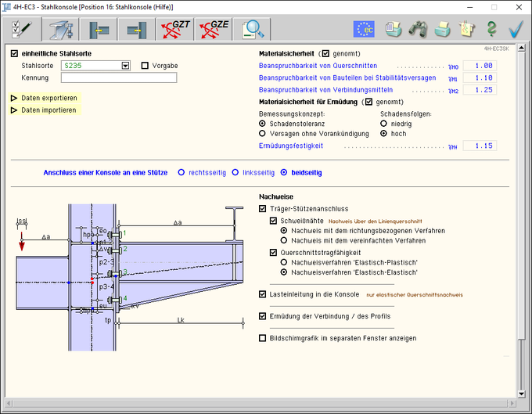Click the binoculars search icon
Viewport: 532px width, 414px height.
click(x=419, y=29)
